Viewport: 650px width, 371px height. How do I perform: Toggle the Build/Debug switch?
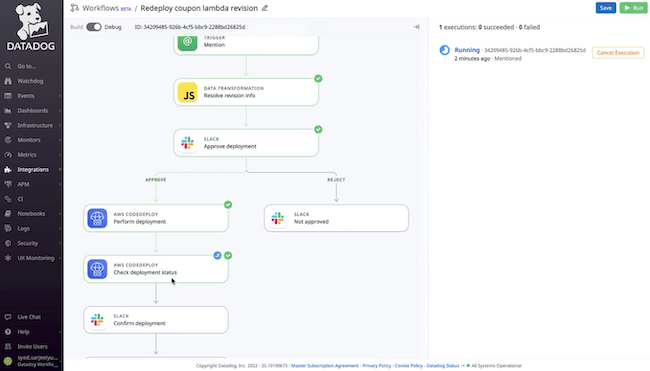(x=94, y=27)
